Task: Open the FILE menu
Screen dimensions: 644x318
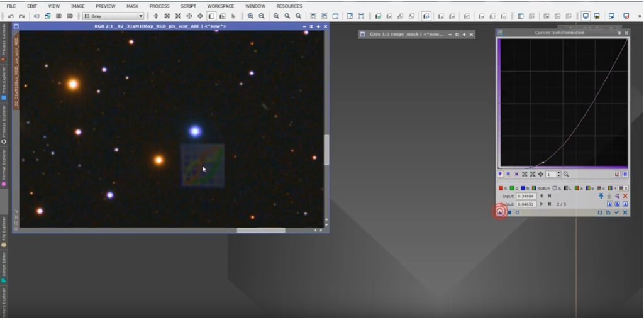Action: pos(11,6)
